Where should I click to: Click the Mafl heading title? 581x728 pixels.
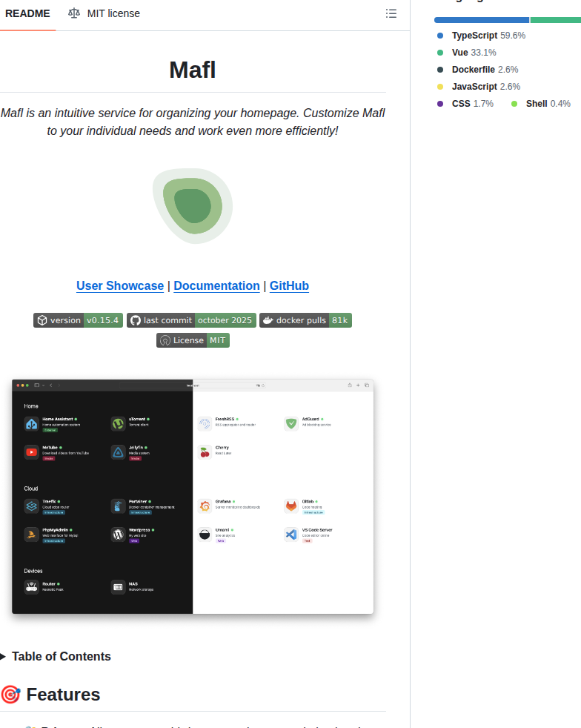pos(193,70)
